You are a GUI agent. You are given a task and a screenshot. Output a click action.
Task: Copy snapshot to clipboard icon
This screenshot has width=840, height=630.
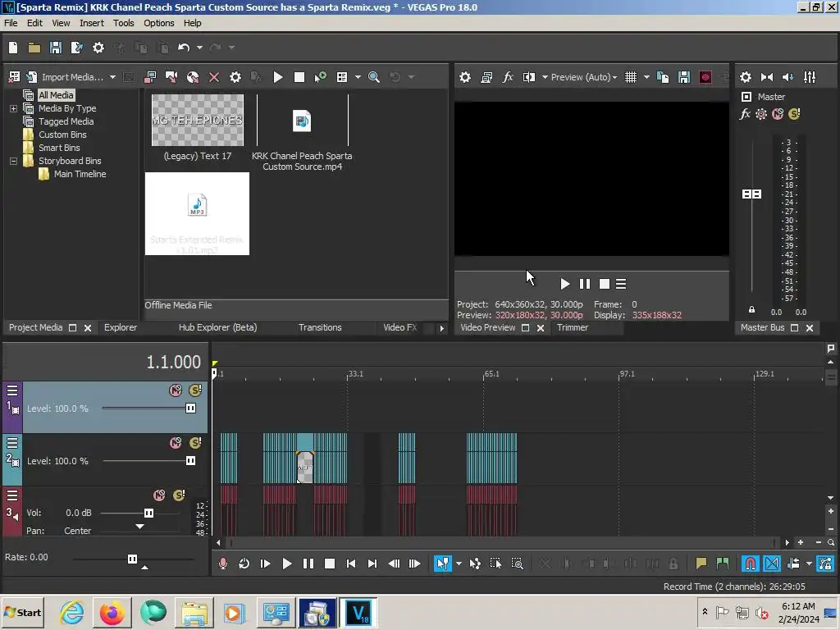pyautogui.click(x=663, y=77)
